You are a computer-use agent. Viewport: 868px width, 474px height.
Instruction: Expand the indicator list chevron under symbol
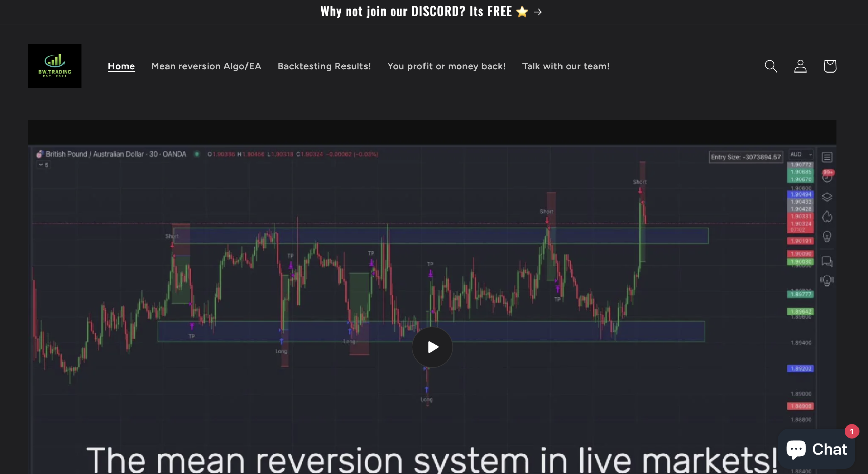pos(41,165)
